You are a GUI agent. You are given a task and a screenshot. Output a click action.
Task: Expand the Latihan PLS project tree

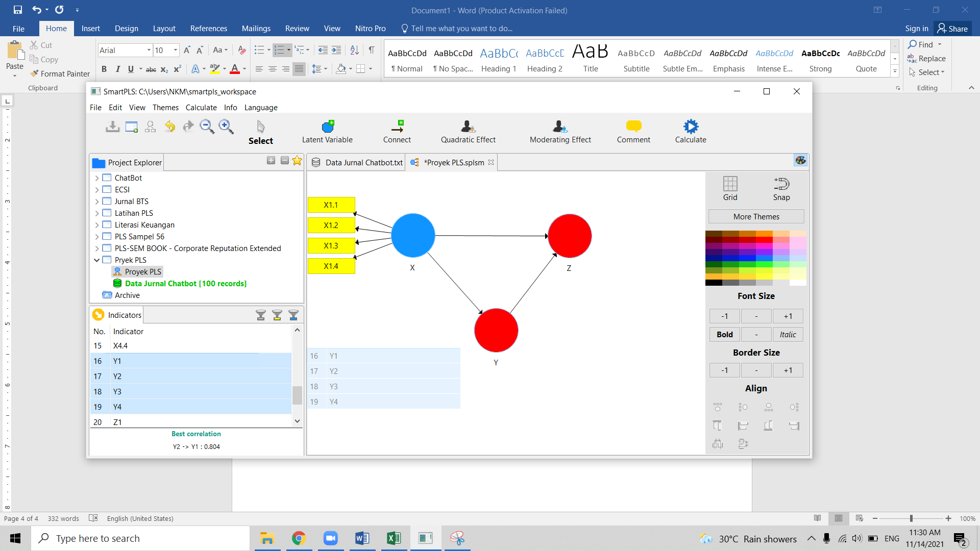(96, 213)
